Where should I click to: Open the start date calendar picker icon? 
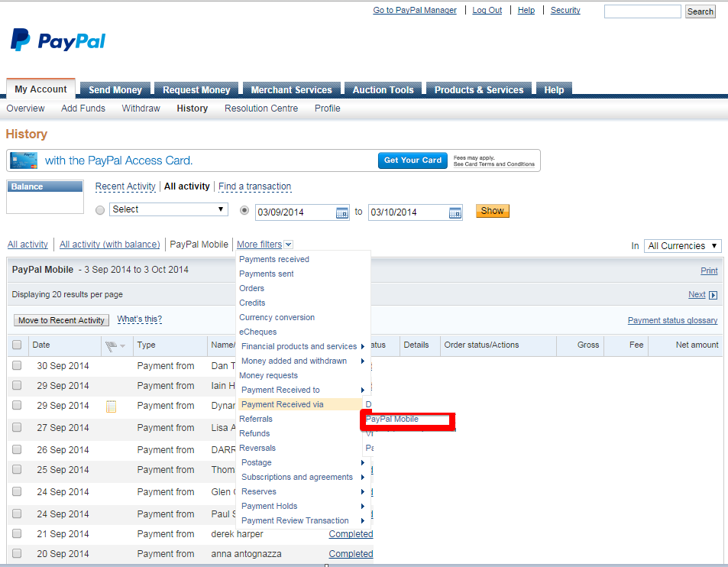pos(342,212)
